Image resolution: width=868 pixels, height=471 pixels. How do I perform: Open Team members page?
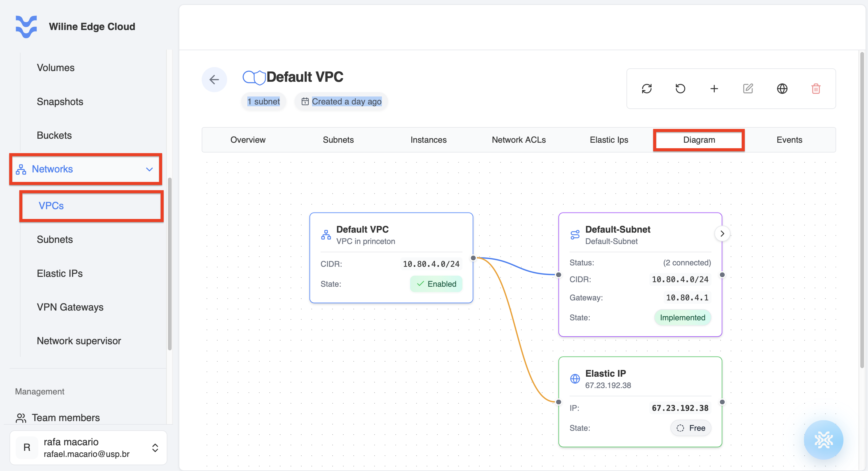[x=66, y=418]
